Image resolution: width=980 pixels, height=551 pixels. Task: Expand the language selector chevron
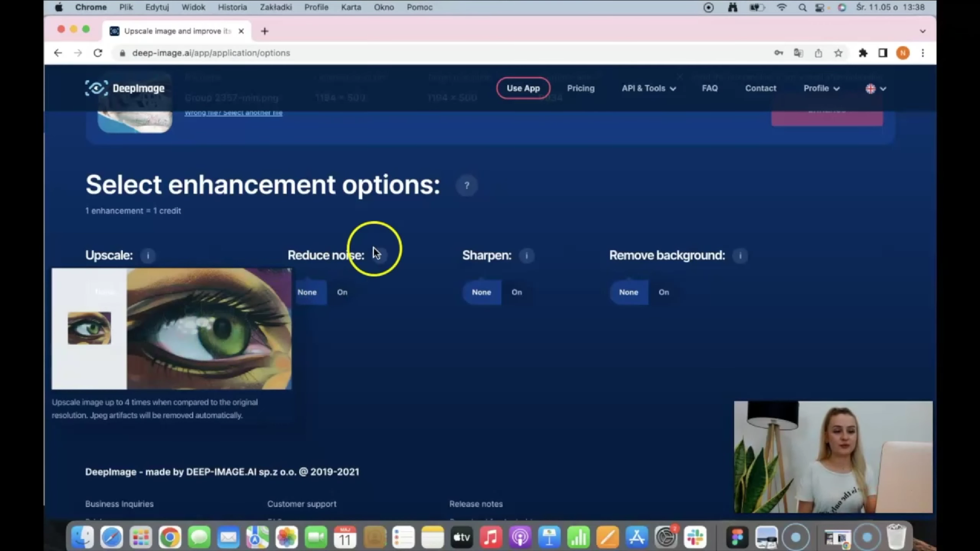(x=883, y=89)
